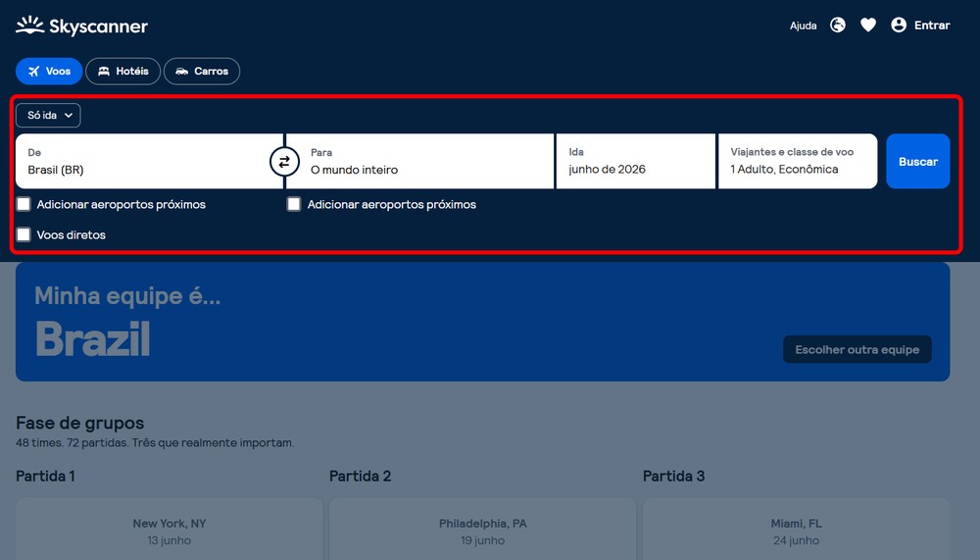The width and height of the screenshot is (980, 560).
Task: Click the Para destination input field
Action: point(420,161)
